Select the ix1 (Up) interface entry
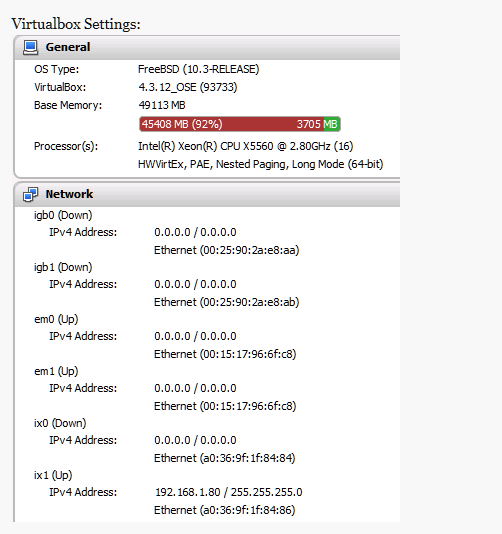502x534 pixels. click(53, 475)
